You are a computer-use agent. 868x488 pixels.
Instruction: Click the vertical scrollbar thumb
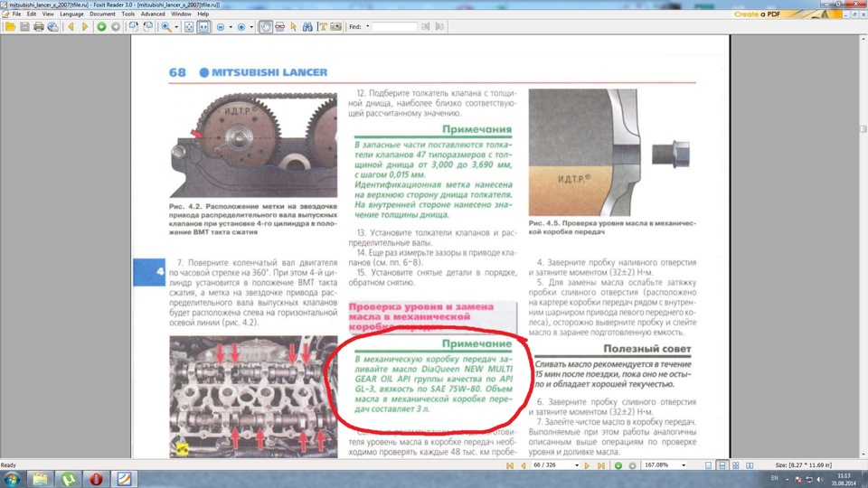[x=863, y=129]
